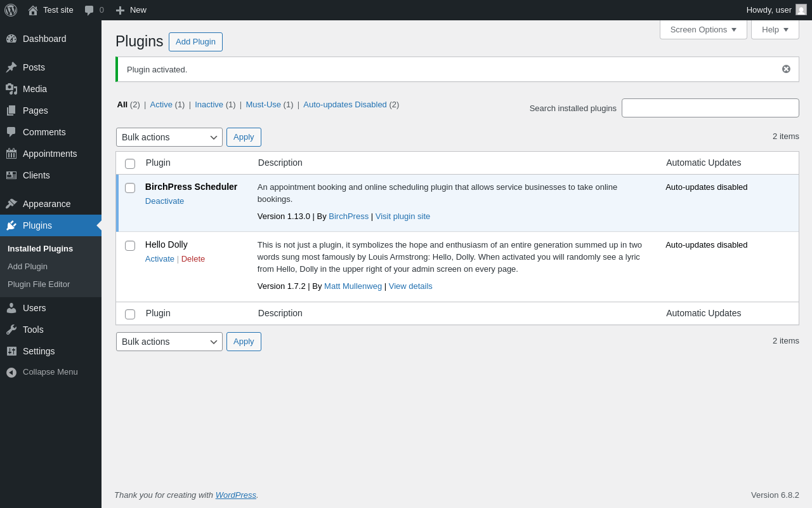Click the Test site name in admin bar
The image size is (812, 508).
coord(58,10)
